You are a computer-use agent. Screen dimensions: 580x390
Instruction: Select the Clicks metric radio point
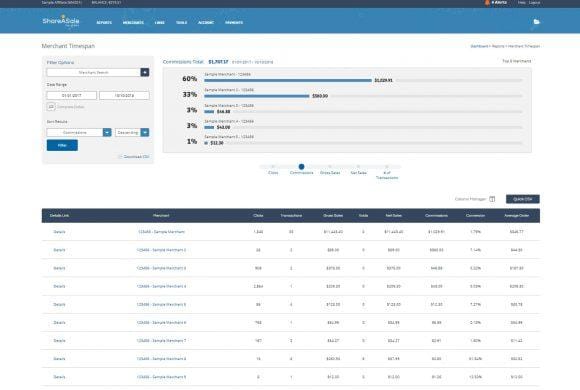[273, 167]
